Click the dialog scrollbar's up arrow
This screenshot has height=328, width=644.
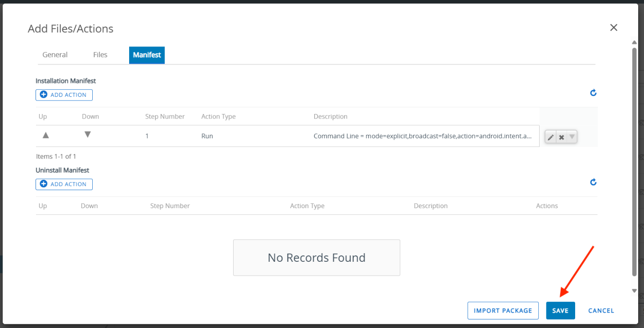[635, 42]
